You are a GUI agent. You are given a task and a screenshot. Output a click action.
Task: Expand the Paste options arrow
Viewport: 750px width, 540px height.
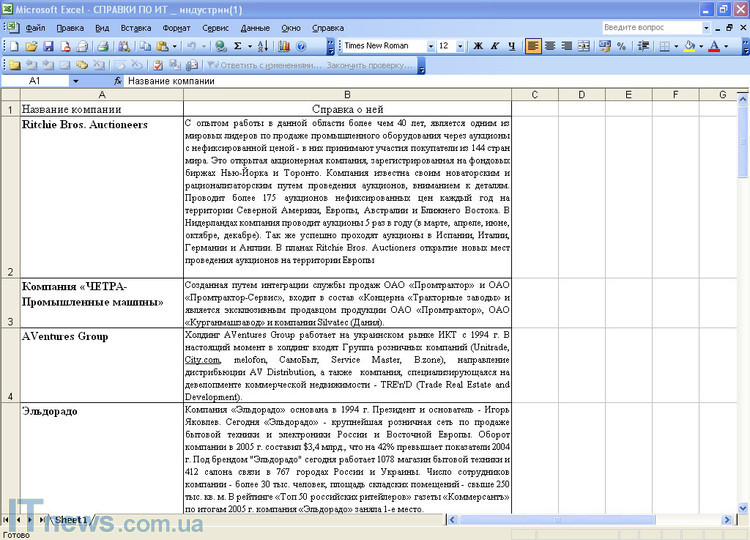[x=175, y=46]
